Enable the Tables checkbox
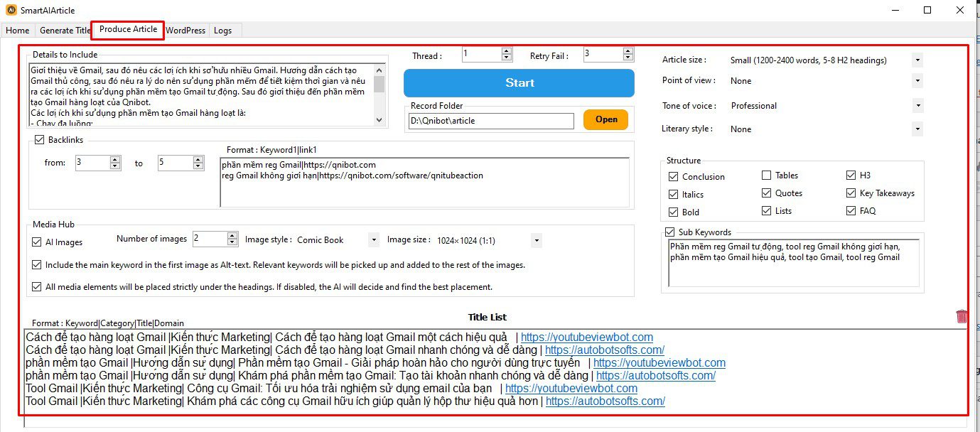980x432 pixels. coord(766,175)
